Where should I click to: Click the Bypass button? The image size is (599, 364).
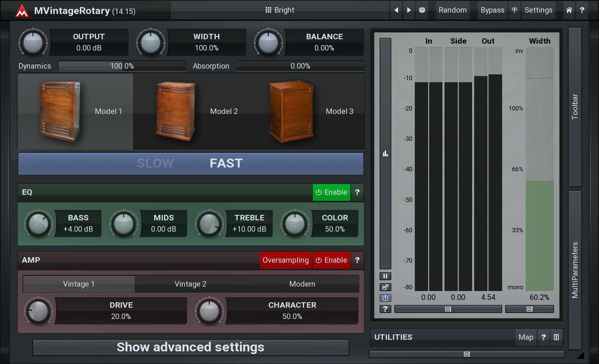click(x=492, y=10)
